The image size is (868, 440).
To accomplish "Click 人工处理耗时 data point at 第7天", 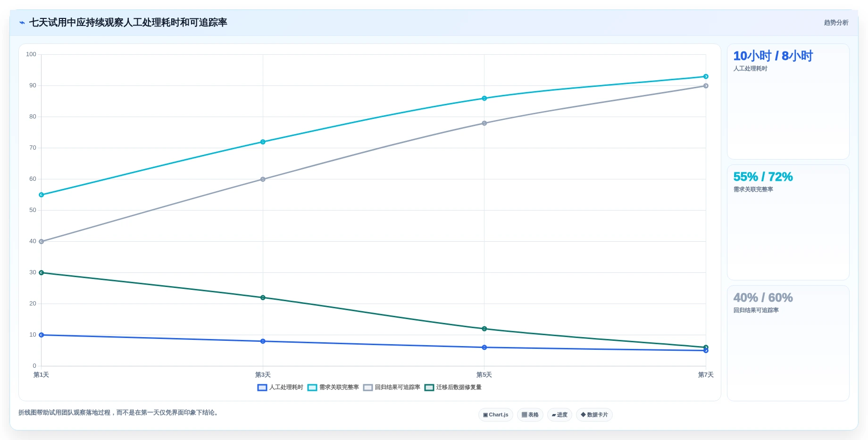I will (706, 351).
